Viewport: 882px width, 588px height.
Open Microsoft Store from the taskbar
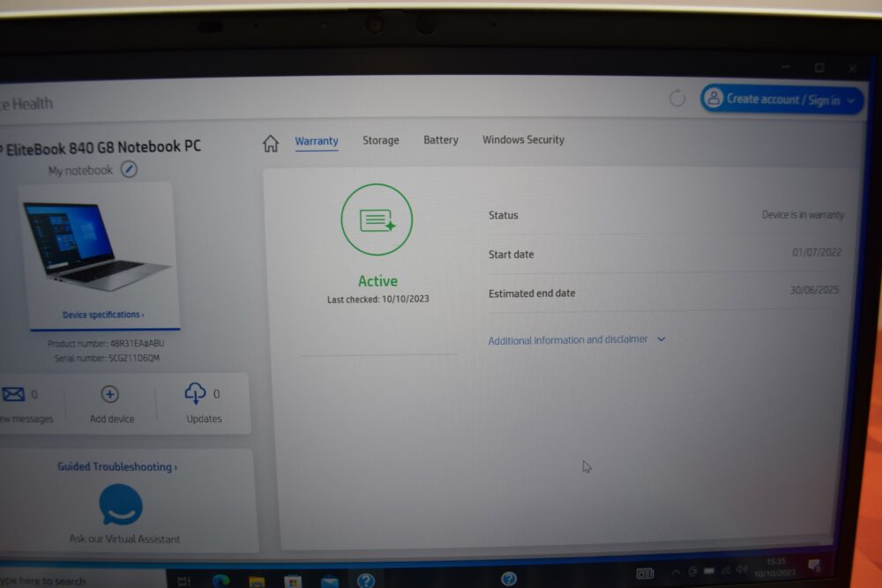293,581
